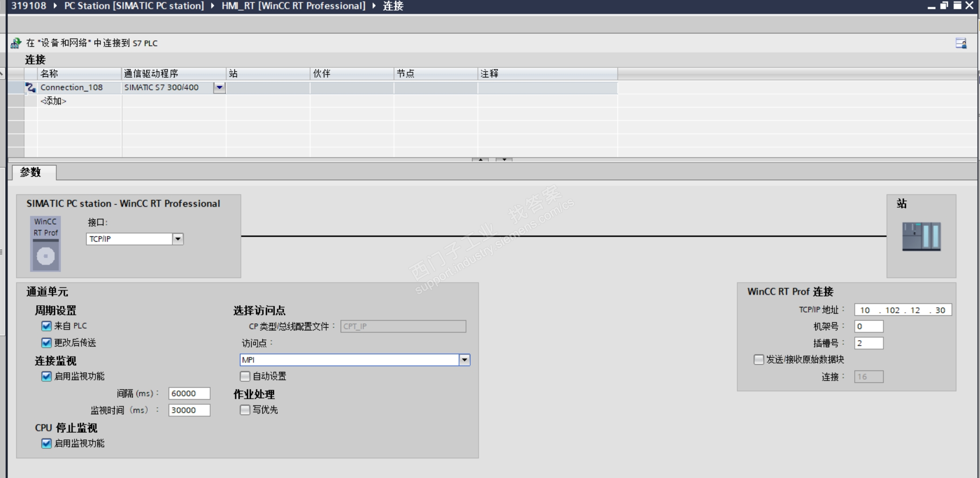Click the disabled 连接 field showing 16
The height and width of the screenshot is (478, 980).
pos(869,377)
